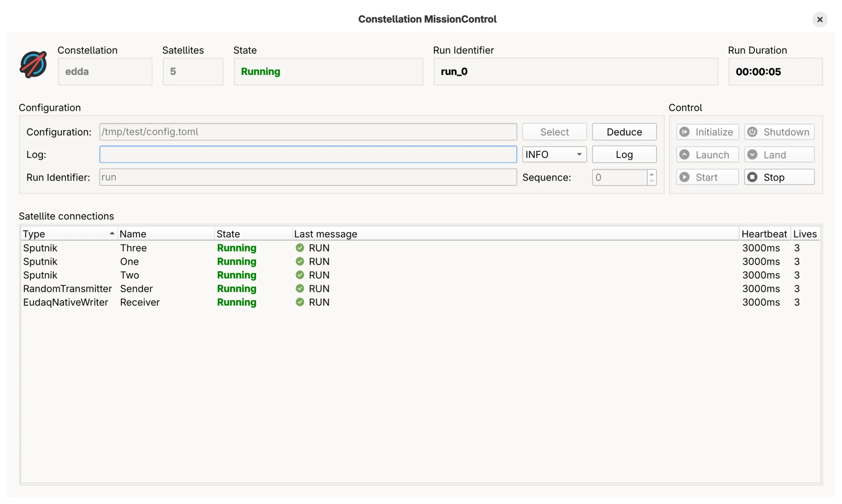
Task: Click the Initialize button icon
Action: [x=684, y=132]
